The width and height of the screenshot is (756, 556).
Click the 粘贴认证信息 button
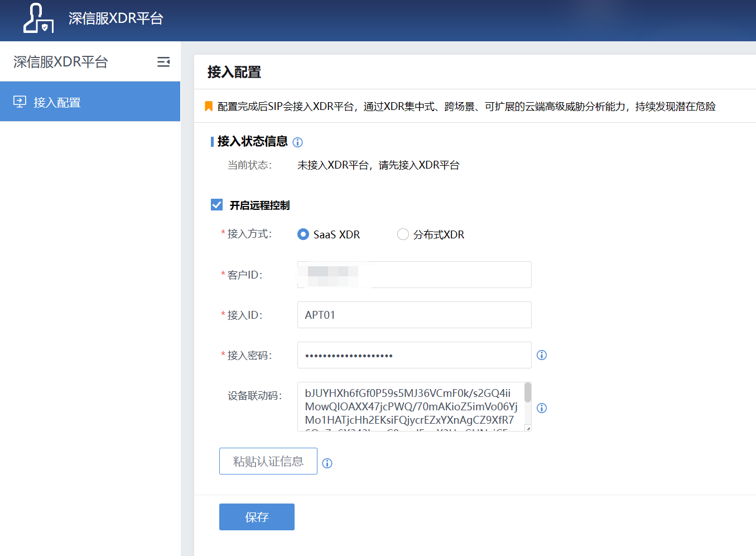268,461
